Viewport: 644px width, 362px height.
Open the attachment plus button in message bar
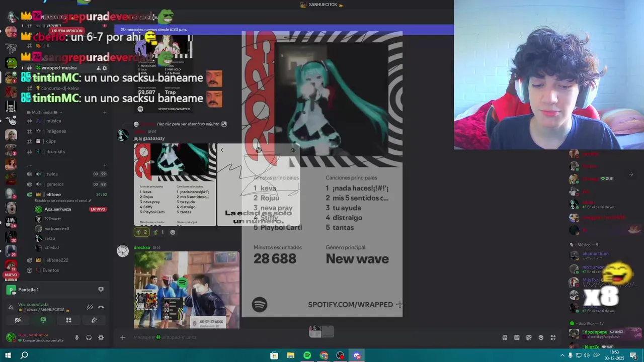[x=123, y=337]
